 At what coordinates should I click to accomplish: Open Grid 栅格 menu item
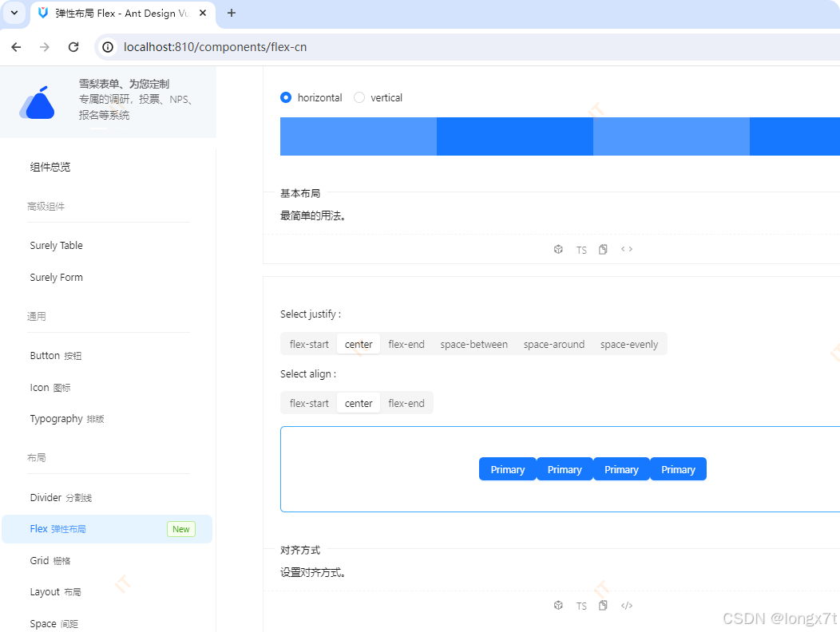pos(107,561)
